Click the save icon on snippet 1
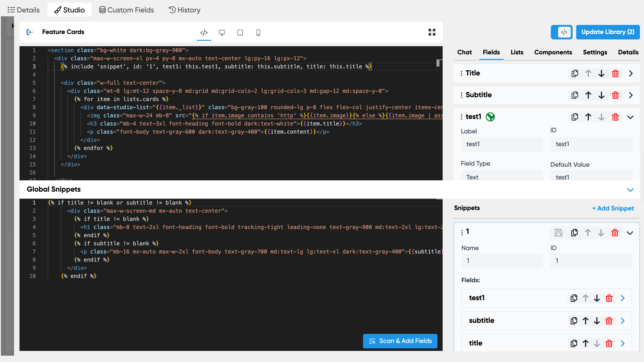Viewport: 644px width, 362px height. point(558,233)
